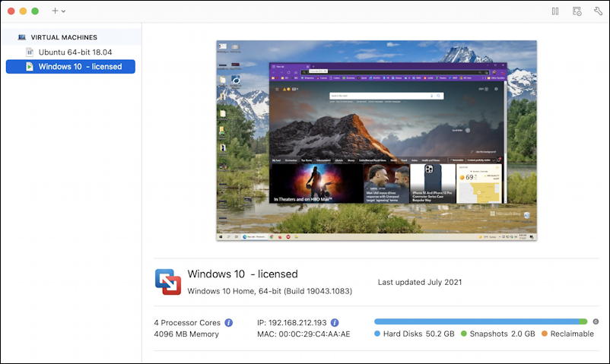The height and width of the screenshot is (364, 610).
Task: Open the Snapshots manager icon
Action: (x=577, y=11)
